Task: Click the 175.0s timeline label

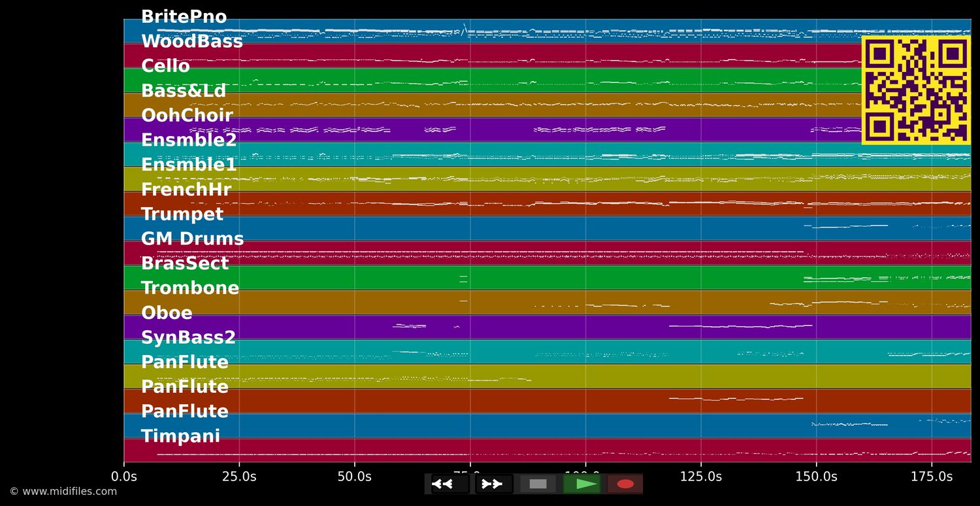Action: click(x=934, y=477)
